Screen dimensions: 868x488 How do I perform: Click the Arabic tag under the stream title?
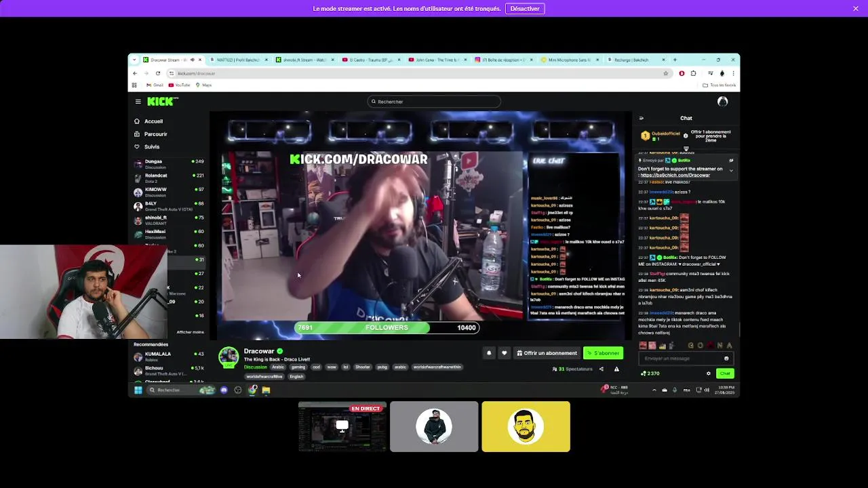pos(278,367)
